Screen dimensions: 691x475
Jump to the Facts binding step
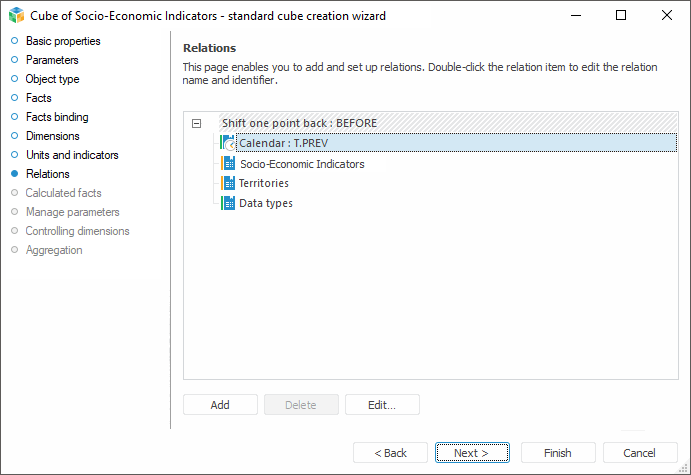[x=57, y=117]
